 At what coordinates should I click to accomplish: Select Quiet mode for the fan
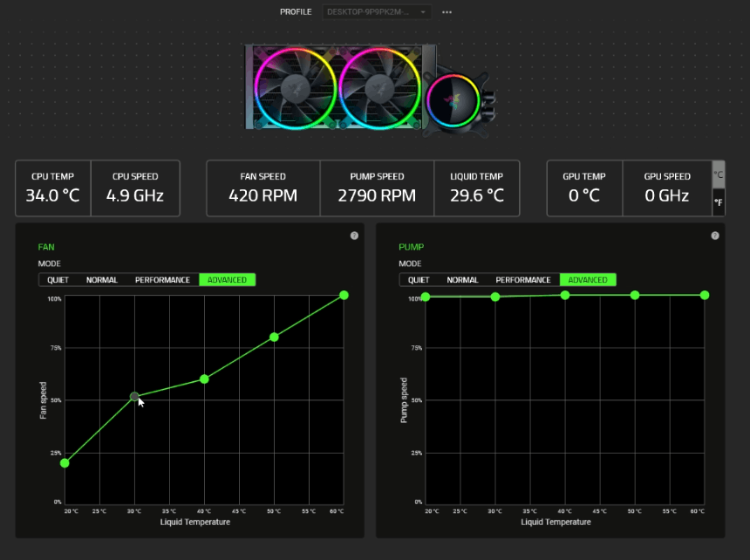[x=57, y=280]
